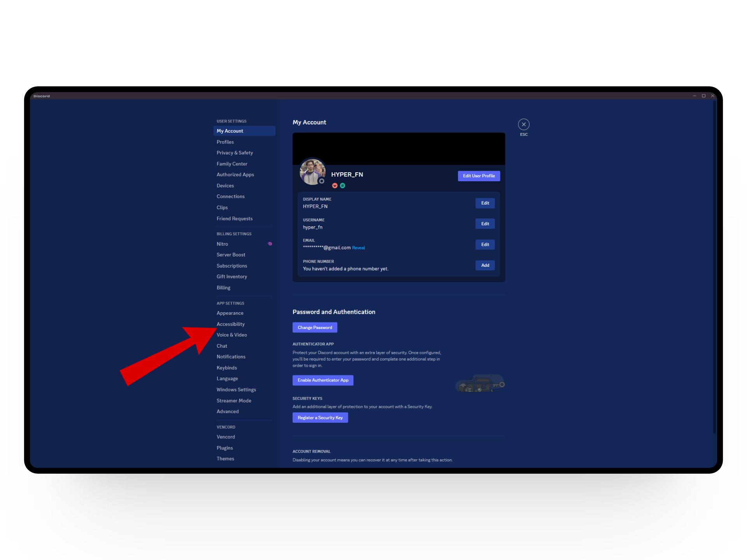This screenshot has height=560, width=747.
Task: Open the Voice & Video settings
Action: [x=232, y=335]
